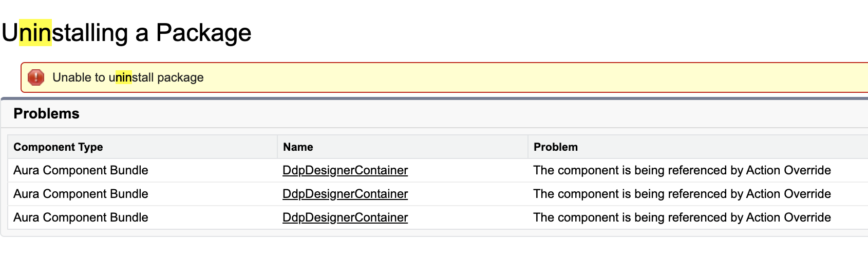Click the Name column header
Screen dimensions: 868x280
coord(298,147)
